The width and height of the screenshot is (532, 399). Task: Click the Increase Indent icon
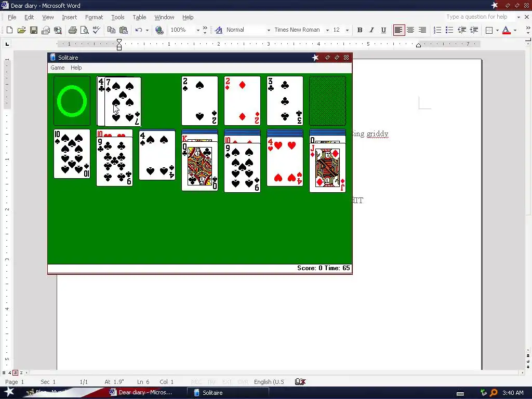pyautogui.click(x=474, y=30)
